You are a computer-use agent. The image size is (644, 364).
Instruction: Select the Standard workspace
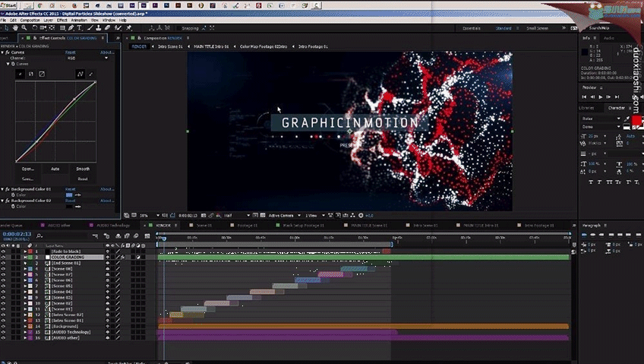tap(503, 28)
